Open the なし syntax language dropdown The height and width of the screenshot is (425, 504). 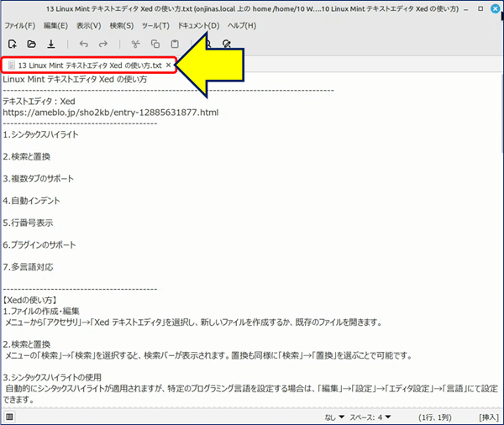click(334, 417)
